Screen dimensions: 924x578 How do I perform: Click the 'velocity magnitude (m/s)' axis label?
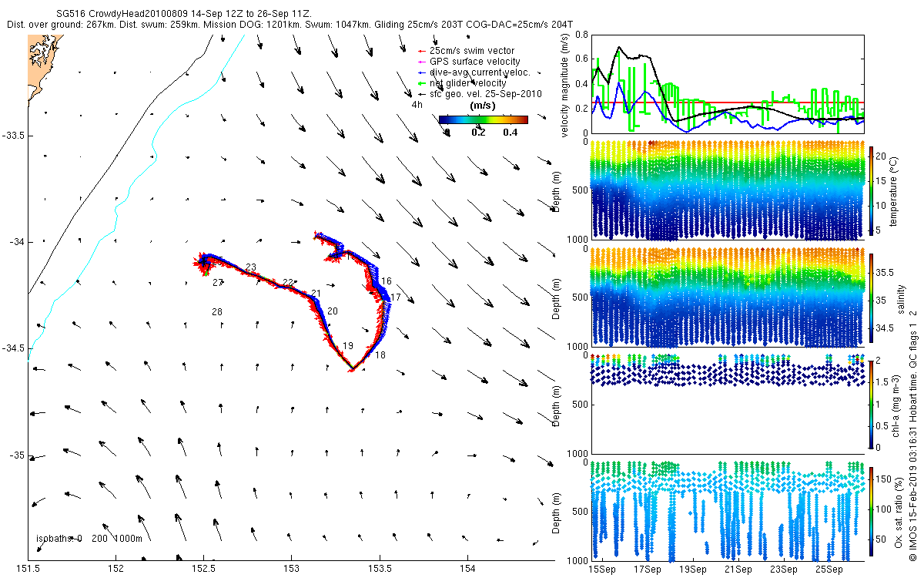point(566,85)
